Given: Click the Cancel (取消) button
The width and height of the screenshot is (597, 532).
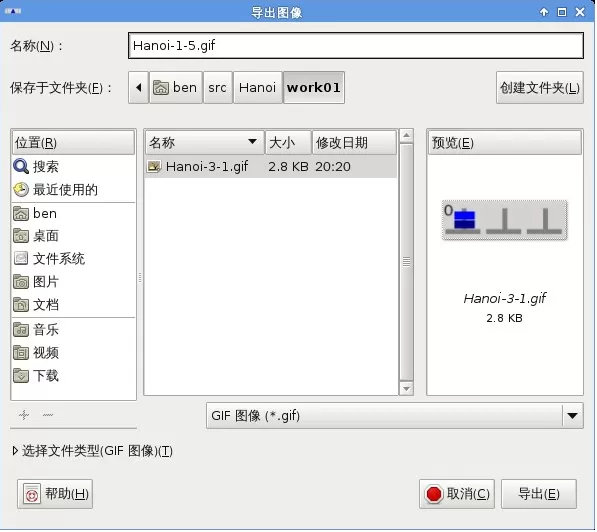Looking at the screenshot, I should (x=457, y=494).
